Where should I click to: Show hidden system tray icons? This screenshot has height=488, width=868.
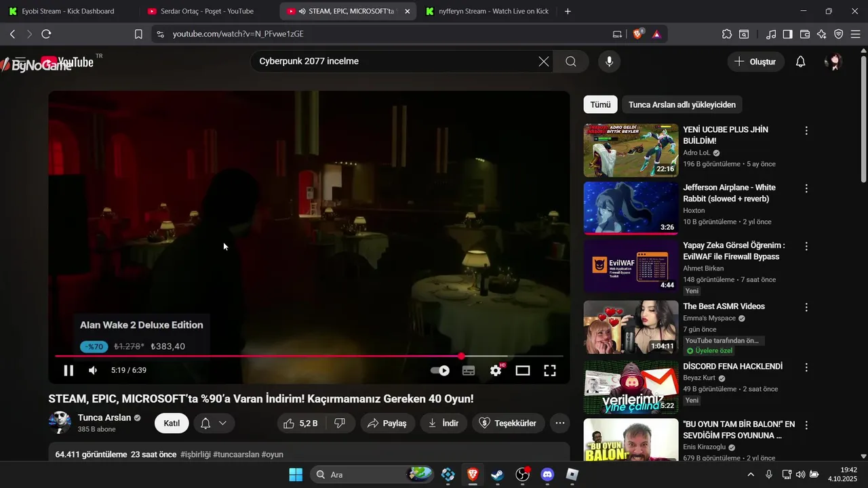pyautogui.click(x=751, y=474)
